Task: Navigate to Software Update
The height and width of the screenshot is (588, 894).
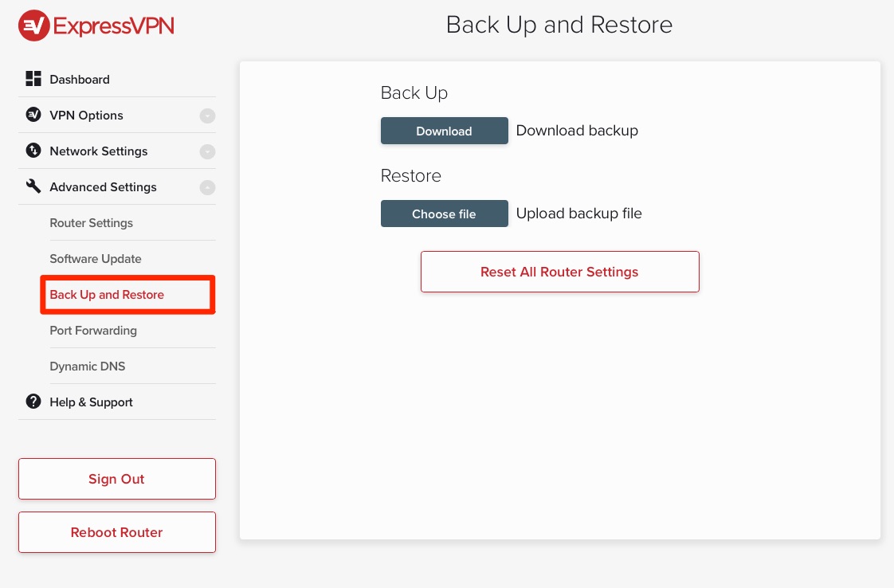Action: (95, 259)
